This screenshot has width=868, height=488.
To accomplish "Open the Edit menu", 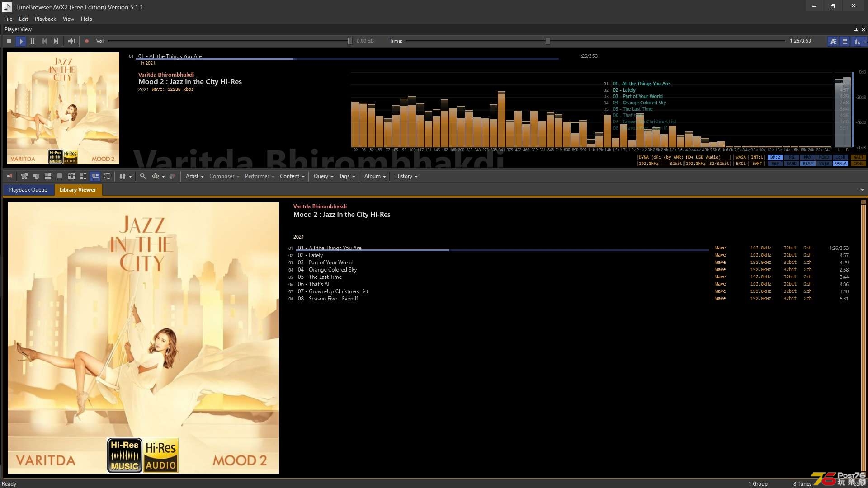I will 24,19.
